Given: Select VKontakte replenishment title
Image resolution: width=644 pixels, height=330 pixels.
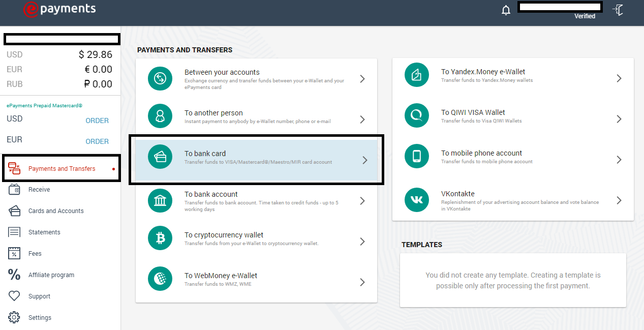Looking at the screenshot, I should 458,194.
